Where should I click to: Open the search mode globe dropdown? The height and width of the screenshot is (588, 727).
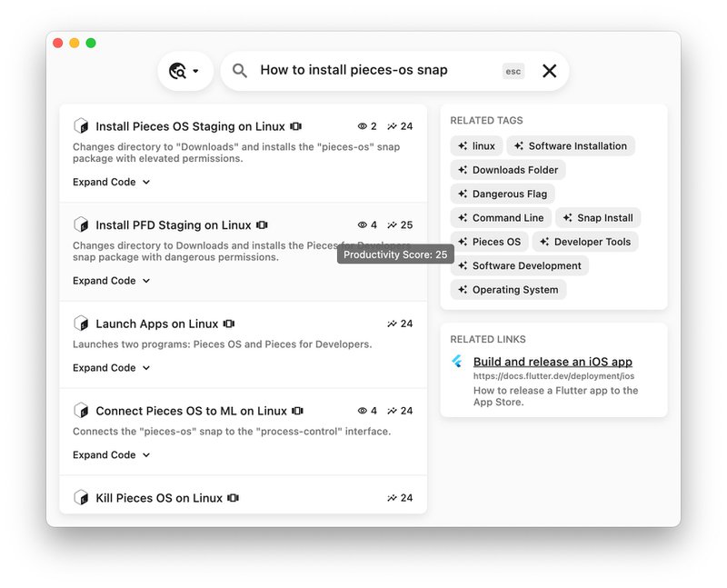[x=185, y=71]
